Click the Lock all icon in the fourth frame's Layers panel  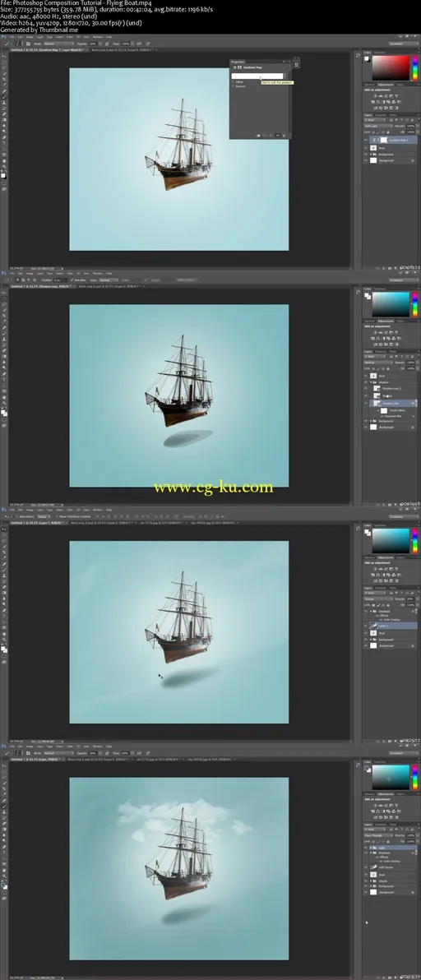click(388, 842)
